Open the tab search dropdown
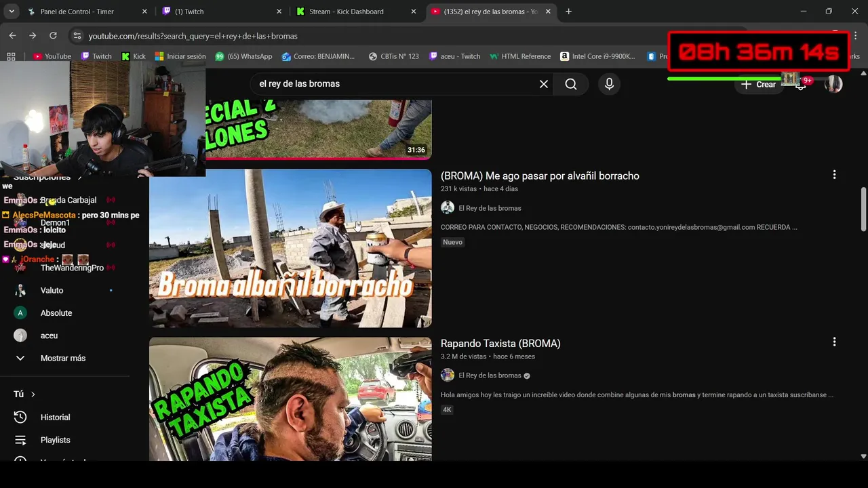Viewport: 868px width, 488px height. [x=12, y=12]
